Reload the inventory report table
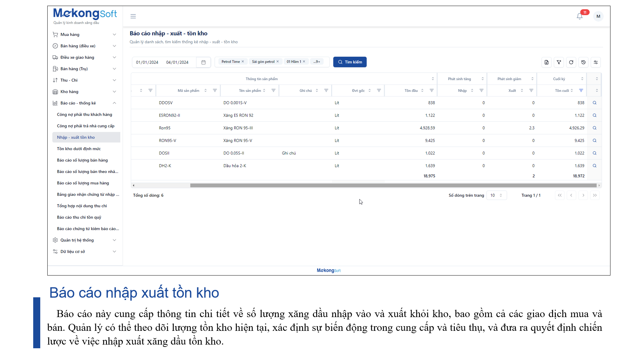Image resolution: width=644 pixels, height=362 pixels. click(x=571, y=62)
